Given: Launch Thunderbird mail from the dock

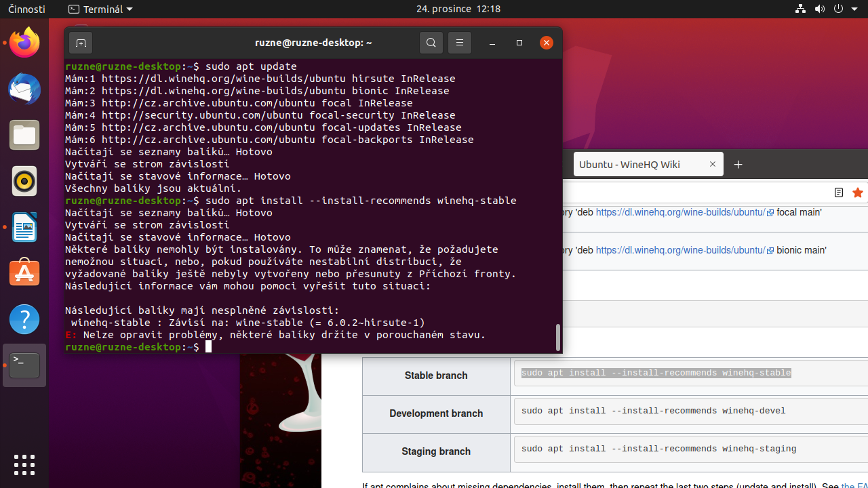Looking at the screenshot, I should coord(24,89).
